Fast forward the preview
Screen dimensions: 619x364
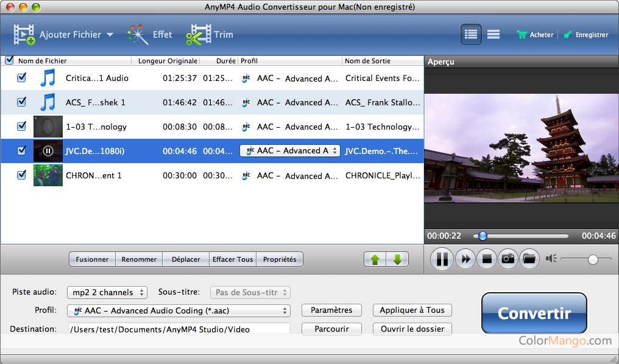(x=465, y=259)
